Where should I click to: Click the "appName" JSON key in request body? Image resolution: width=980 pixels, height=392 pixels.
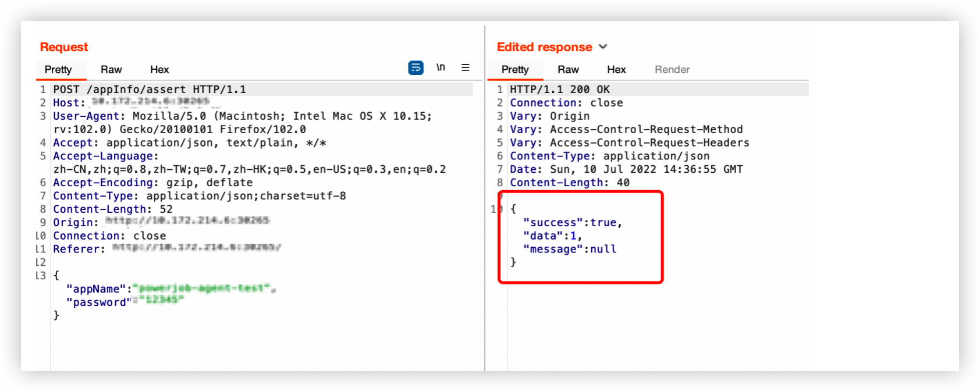point(96,290)
